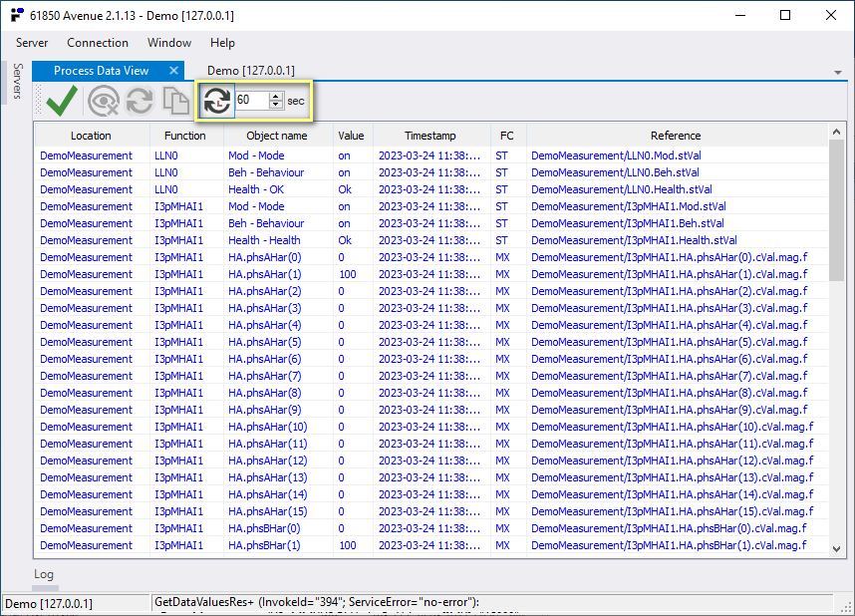Select the HA.phsBHar(1) object name
Image resolution: width=855 pixels, height=616 pixels.
click(x=264, y=544)
